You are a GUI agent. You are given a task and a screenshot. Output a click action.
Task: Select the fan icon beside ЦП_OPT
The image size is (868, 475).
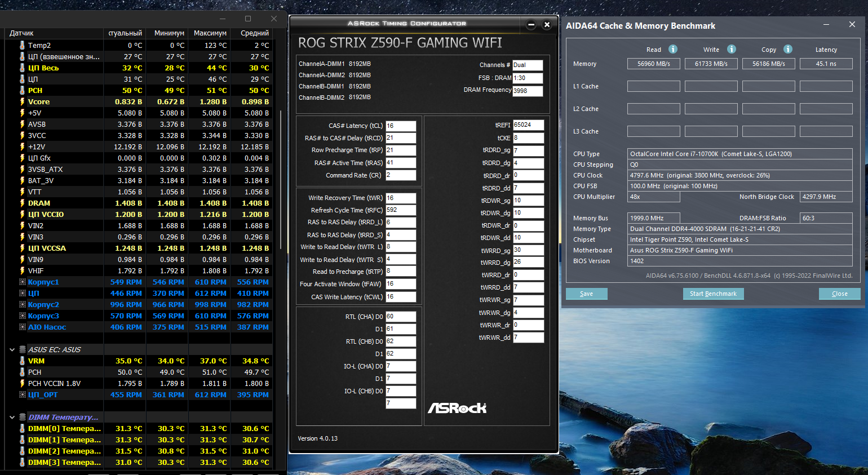(x=22, y=394)
